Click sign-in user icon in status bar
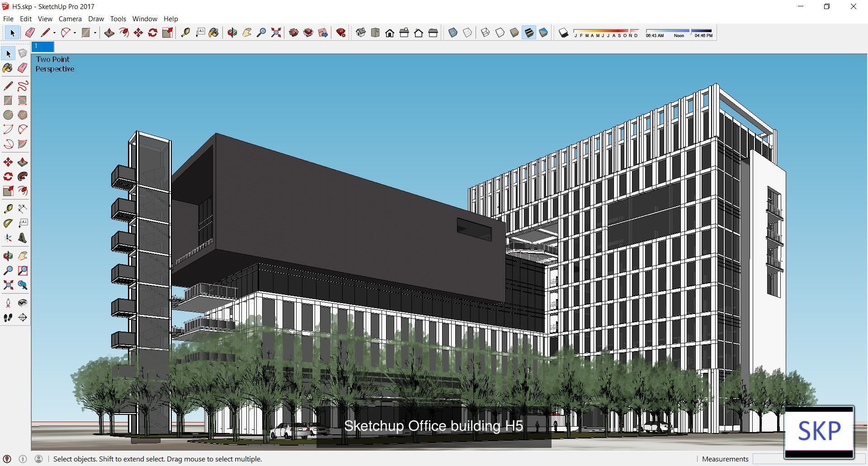Screen dimensions: 868x466 [x=38, y=459]
